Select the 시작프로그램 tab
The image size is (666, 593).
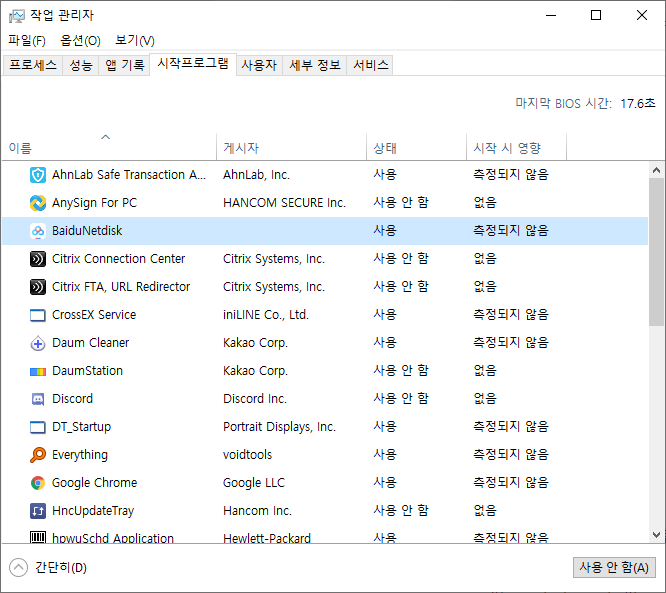193,64
